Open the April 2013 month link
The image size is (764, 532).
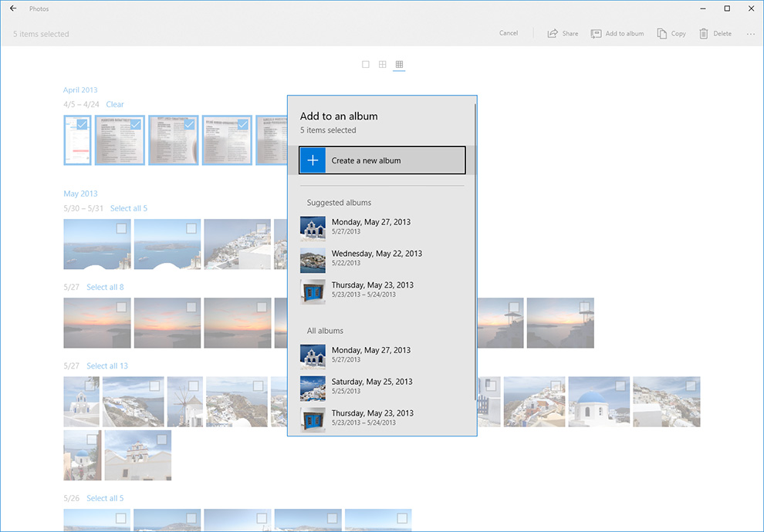80,90
